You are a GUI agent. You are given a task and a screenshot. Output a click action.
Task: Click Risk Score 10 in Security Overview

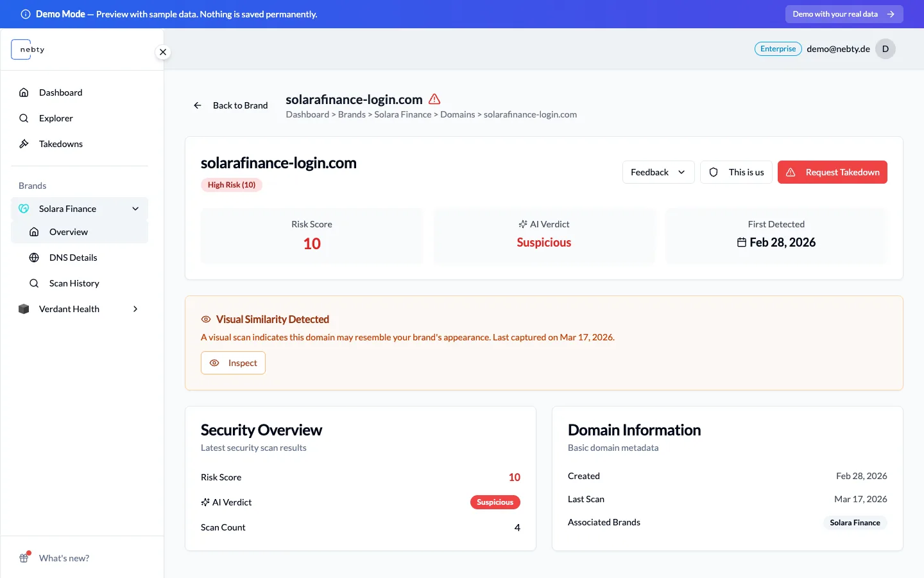(x=515, y=477)
